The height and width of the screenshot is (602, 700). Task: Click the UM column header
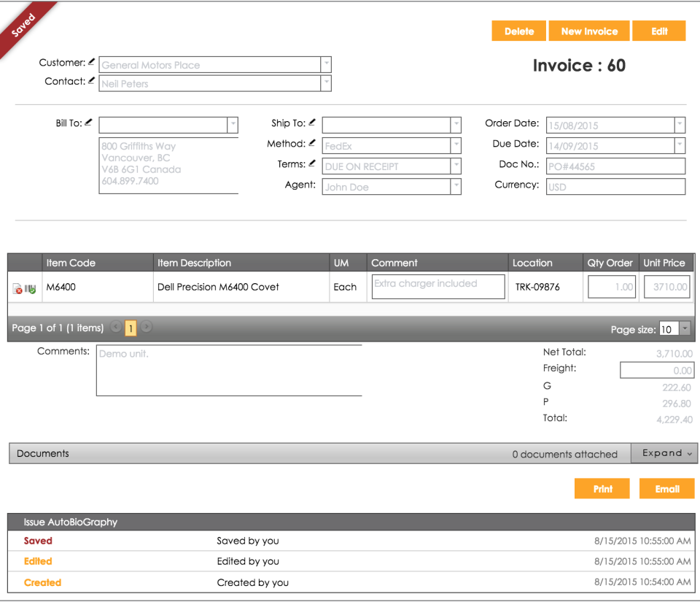(349, 263)
